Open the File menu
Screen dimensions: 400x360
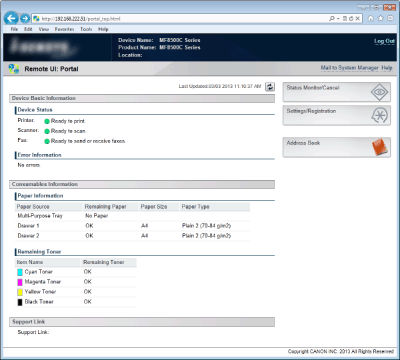click(14, 29)
